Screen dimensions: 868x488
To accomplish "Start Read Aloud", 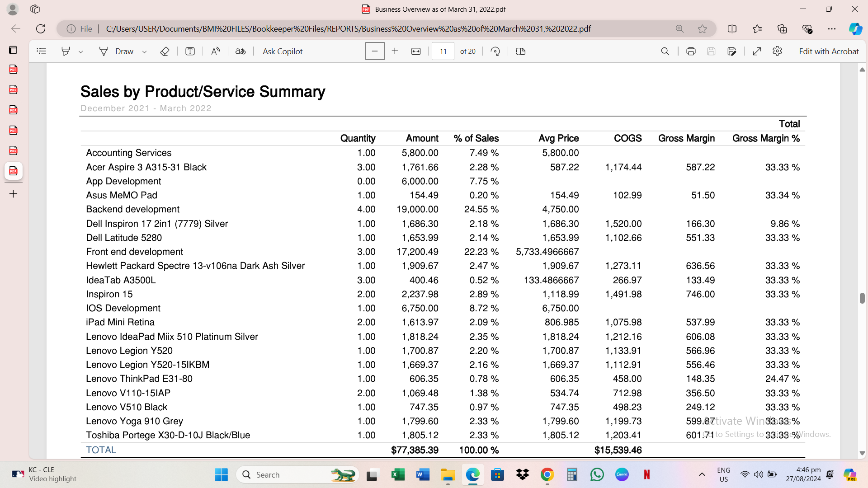I will pyautogui.click(x=215, y=51).
